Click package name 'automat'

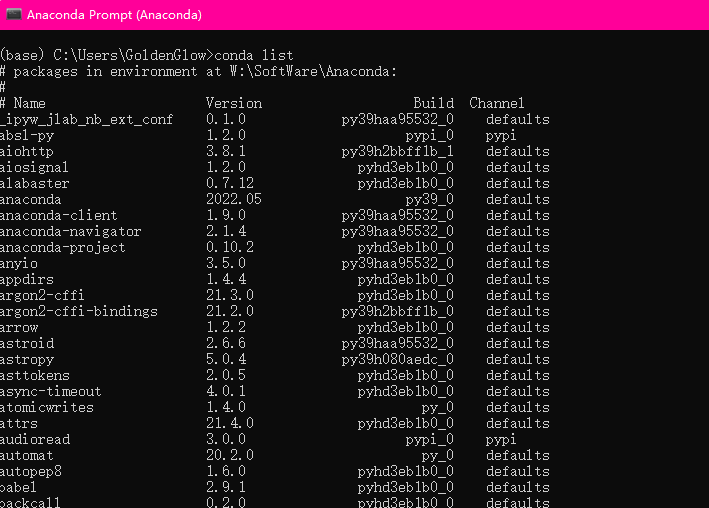(27, 455)
